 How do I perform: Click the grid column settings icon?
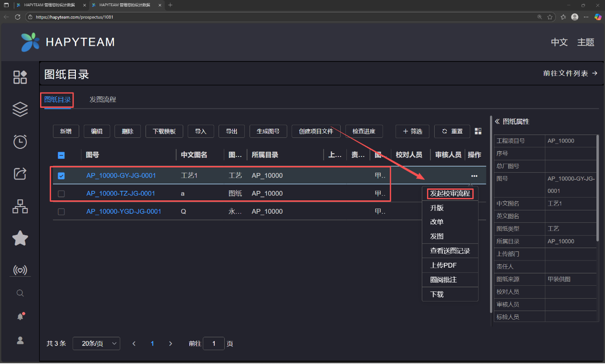tap(478, 131)
